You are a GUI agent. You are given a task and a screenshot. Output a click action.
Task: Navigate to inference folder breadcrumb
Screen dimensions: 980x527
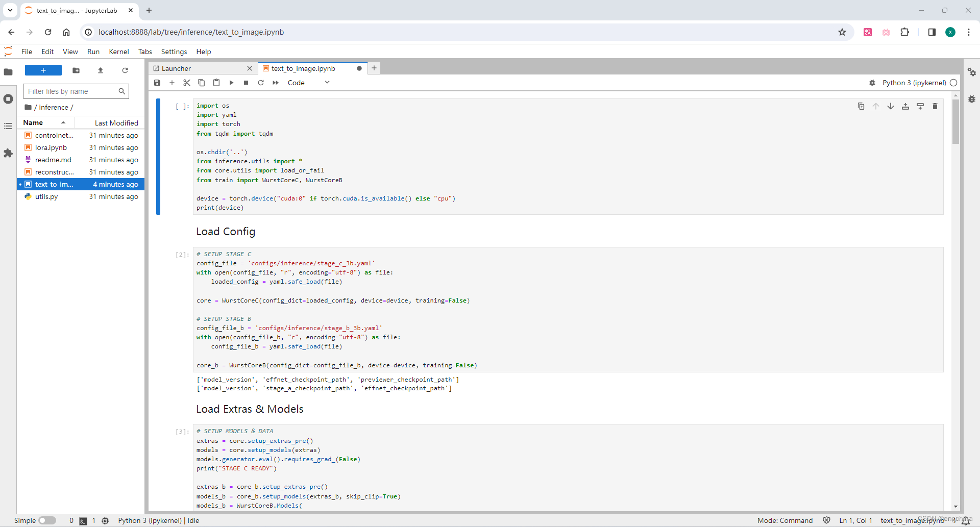click(x=54, y=107)
